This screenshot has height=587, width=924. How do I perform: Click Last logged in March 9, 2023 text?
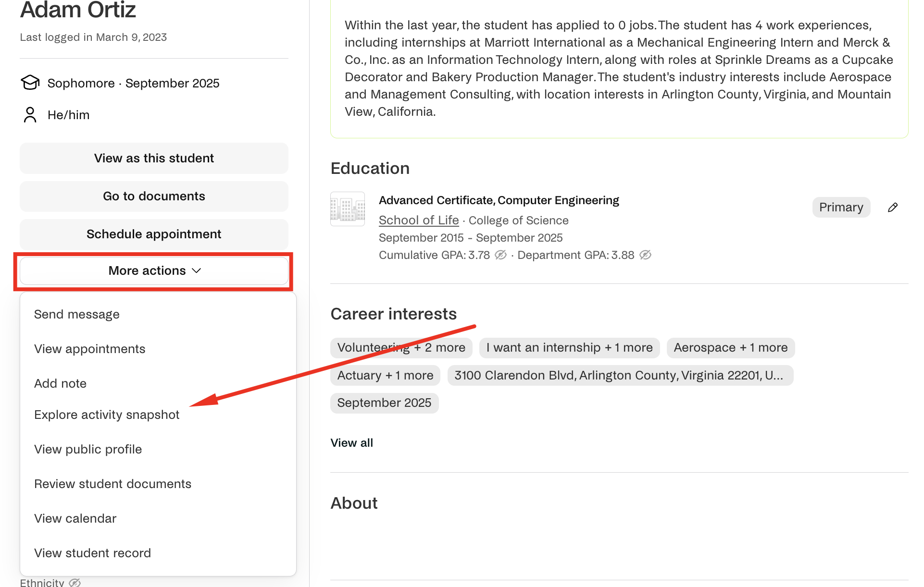93,37
